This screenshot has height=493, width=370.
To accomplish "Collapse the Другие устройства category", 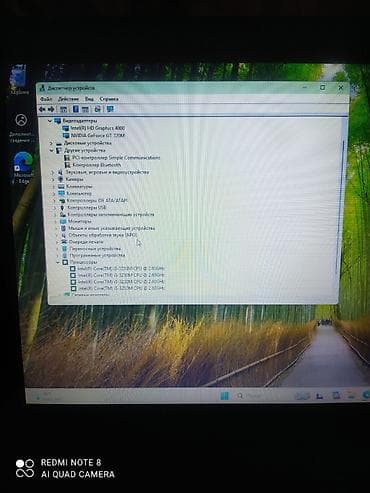I will 51,151.
